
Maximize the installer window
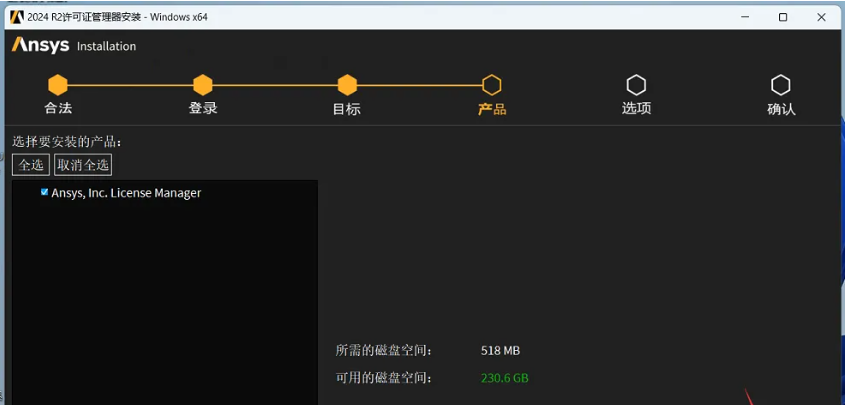(783, 17)
